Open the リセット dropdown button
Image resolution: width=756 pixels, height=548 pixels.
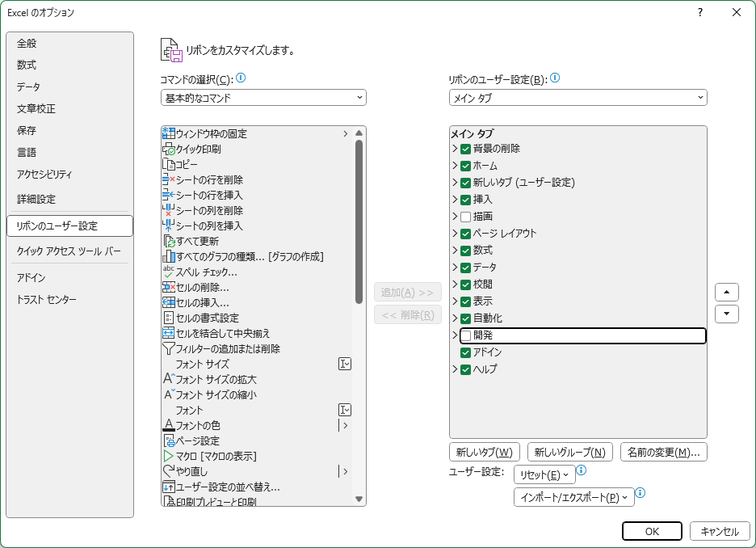click(x=544, y=474)
